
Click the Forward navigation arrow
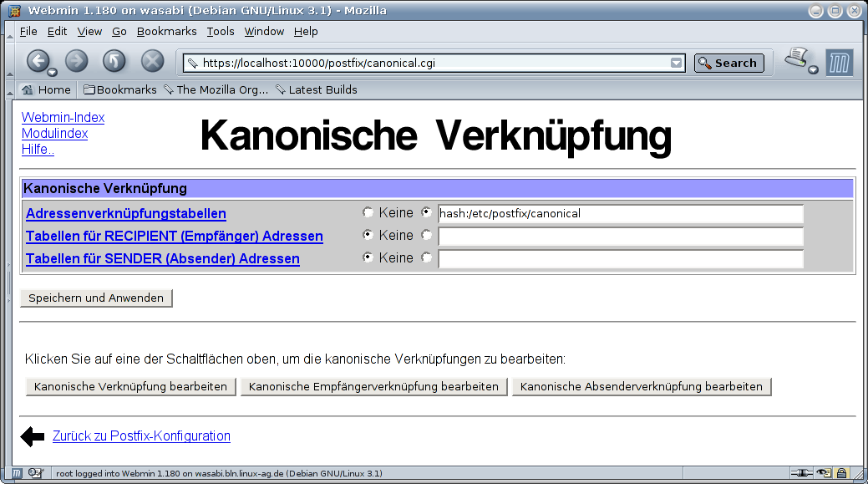[76, 61]
